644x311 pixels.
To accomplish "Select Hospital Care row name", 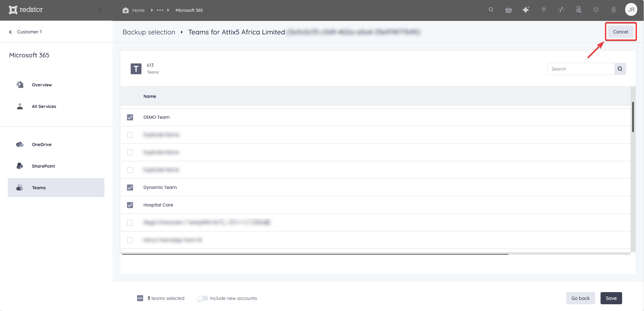I will [158, 205].
